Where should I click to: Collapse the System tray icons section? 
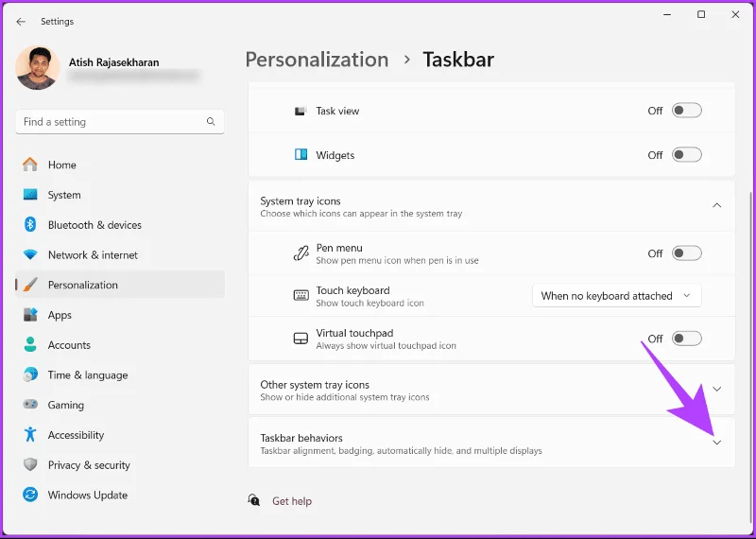tap(717, 205)
